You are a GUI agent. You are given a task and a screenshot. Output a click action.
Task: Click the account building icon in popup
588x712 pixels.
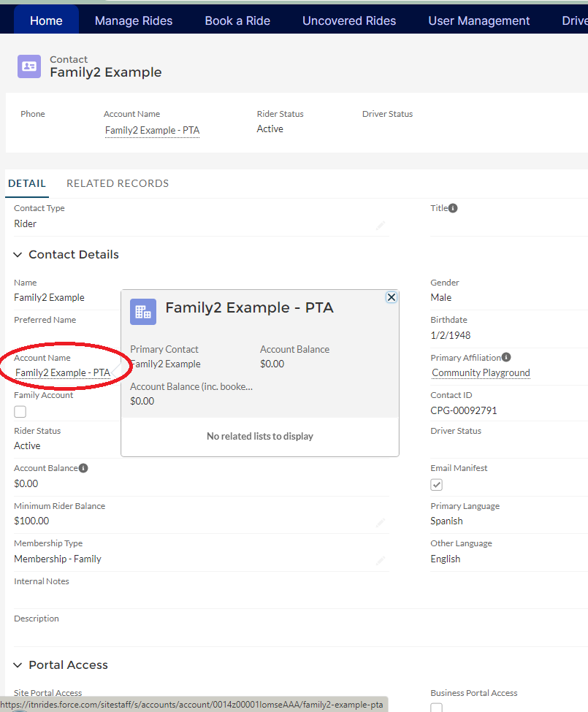(x=143, y=312)
